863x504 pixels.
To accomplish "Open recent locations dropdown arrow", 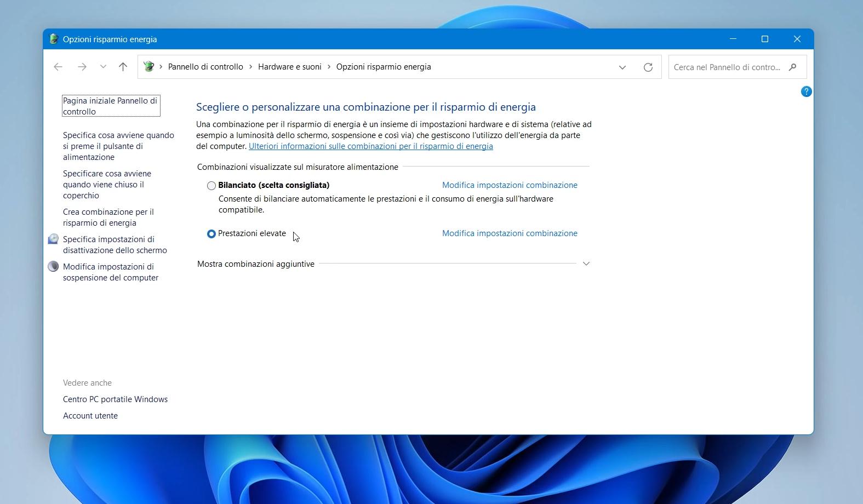I will coord(103,67).
